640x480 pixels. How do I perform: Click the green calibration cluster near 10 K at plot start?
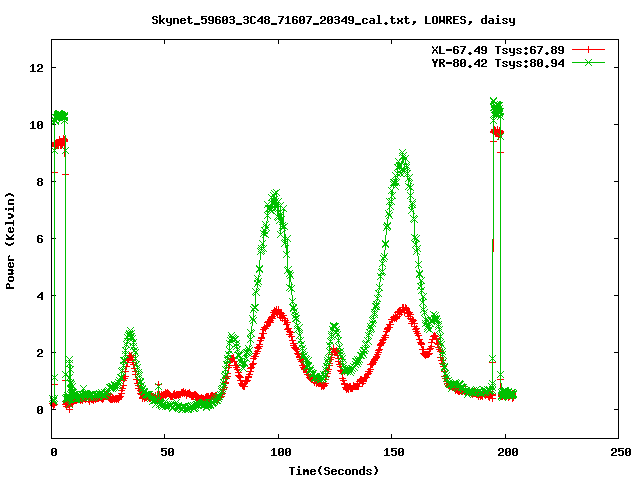pos(60,117)
